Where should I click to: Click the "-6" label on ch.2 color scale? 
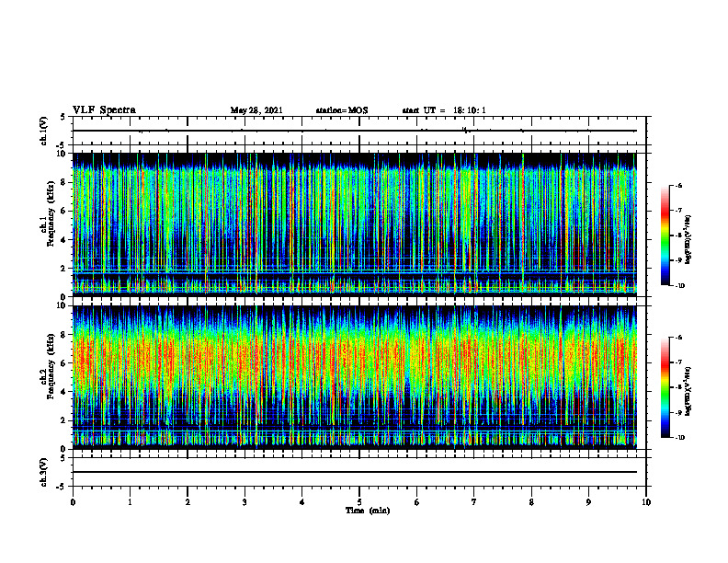click(x=678, y=338)
